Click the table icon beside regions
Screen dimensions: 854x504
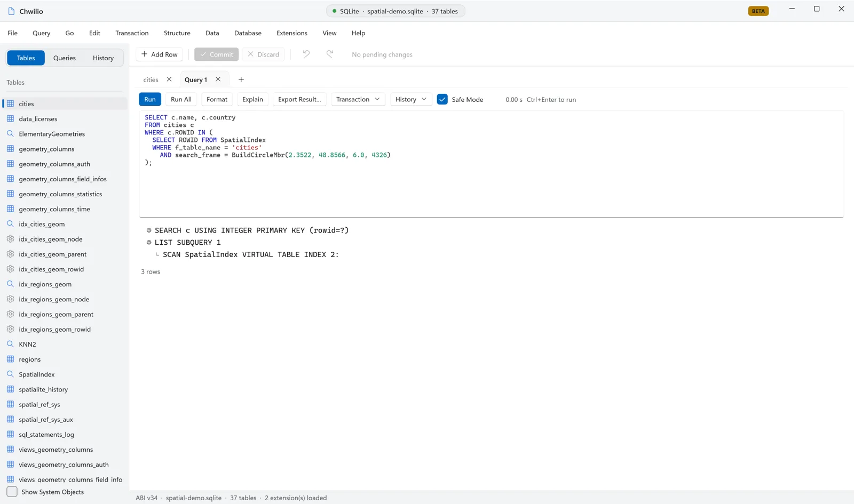[10, 359]
